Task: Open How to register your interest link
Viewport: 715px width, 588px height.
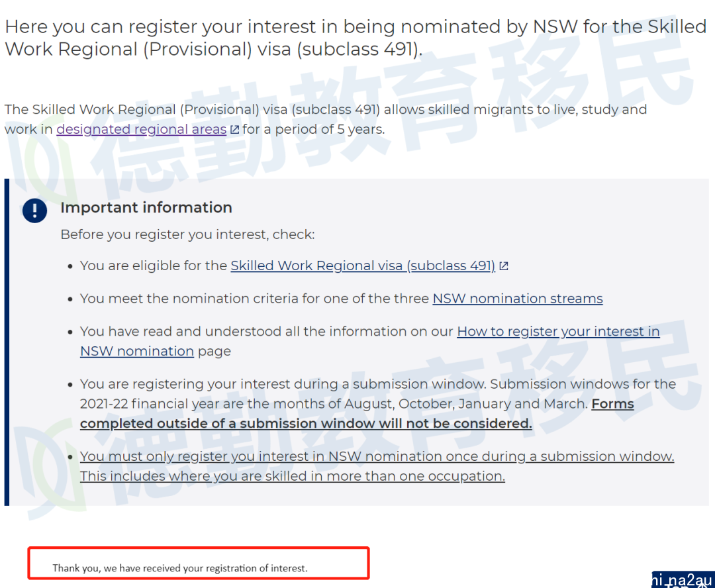Action: [x=370, y=341]
